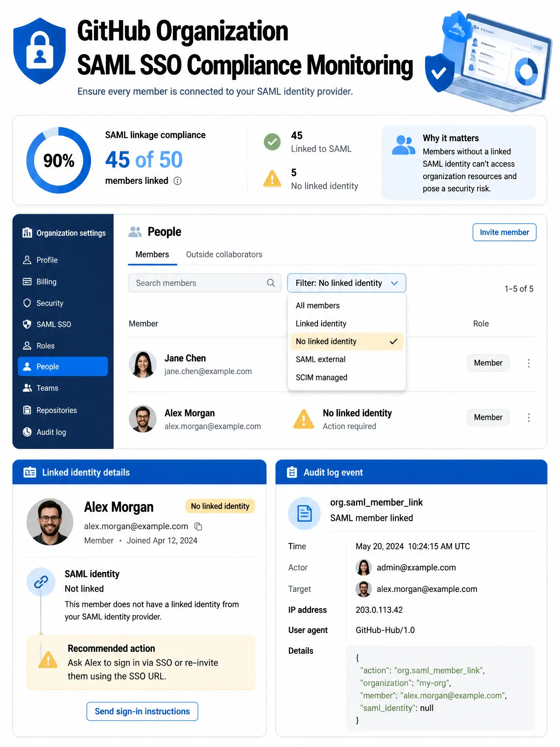Open Jane Chen name in members list
The image size is (560, 747).
point(185,358)
